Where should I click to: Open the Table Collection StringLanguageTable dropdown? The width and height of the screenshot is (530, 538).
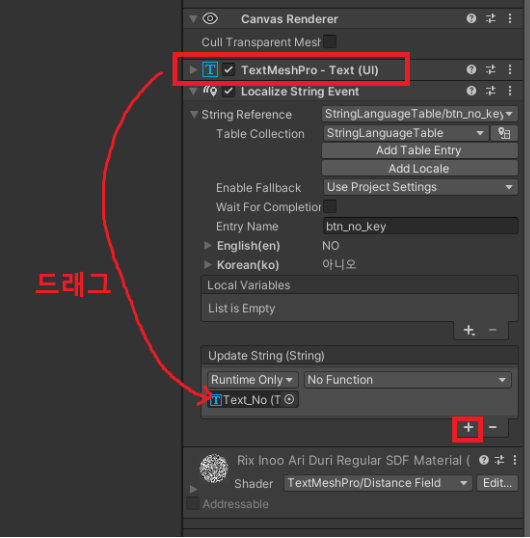[406, 133]
